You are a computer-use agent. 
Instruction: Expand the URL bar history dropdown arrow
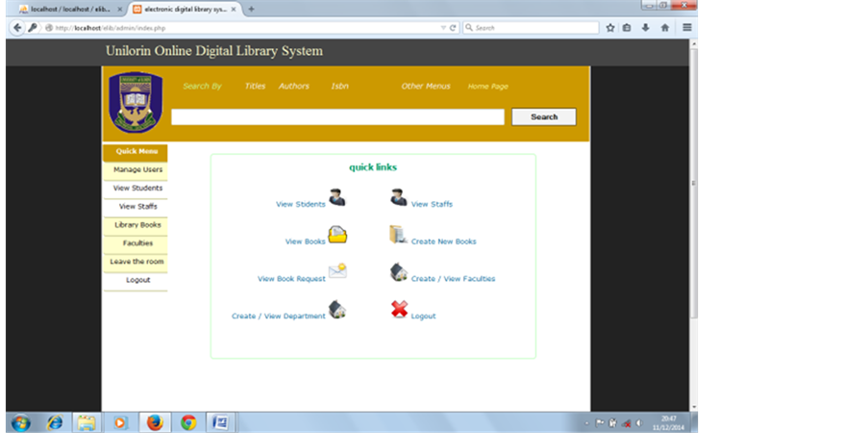(x=440, y=28)
